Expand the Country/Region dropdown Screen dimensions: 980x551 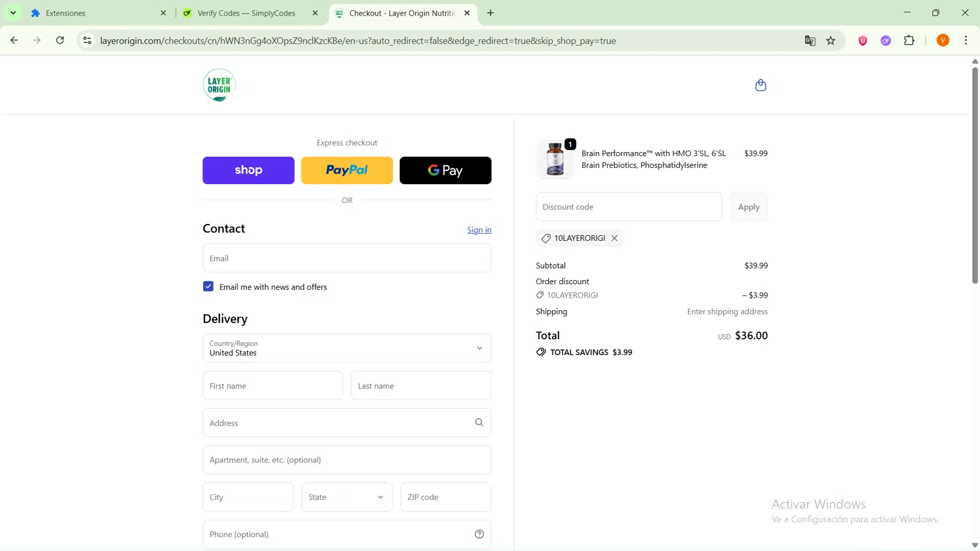tap(347, 349)
